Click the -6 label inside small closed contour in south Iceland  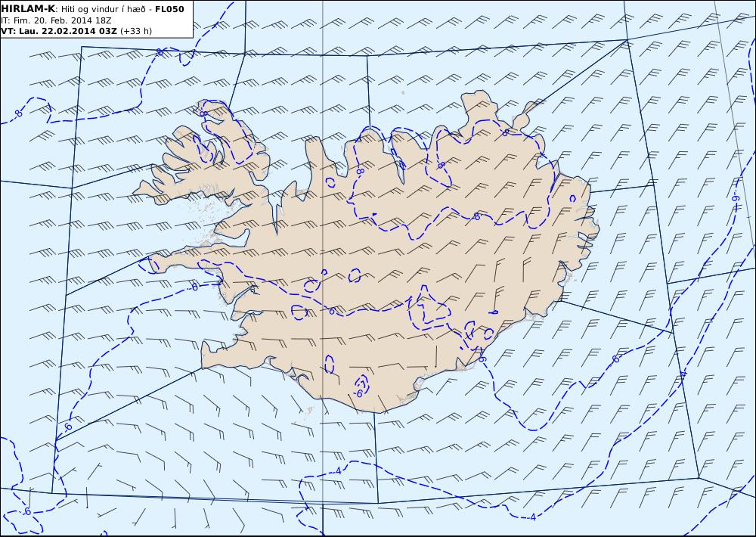pyautogui.click(x=358, y=393)
